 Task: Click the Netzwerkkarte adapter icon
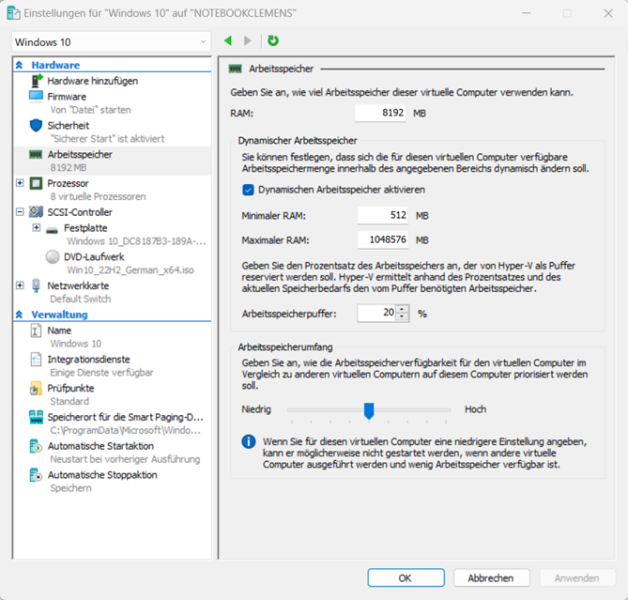[x=36, y=286]
